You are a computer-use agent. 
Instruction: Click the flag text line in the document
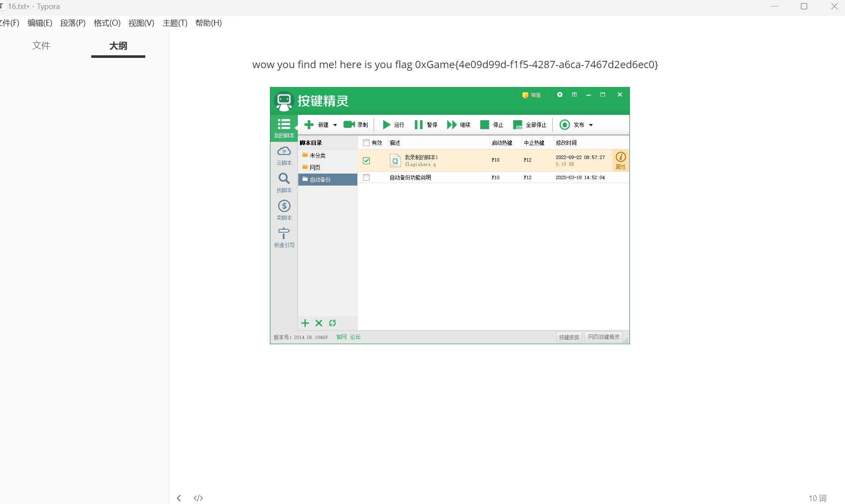click(455, 64)
